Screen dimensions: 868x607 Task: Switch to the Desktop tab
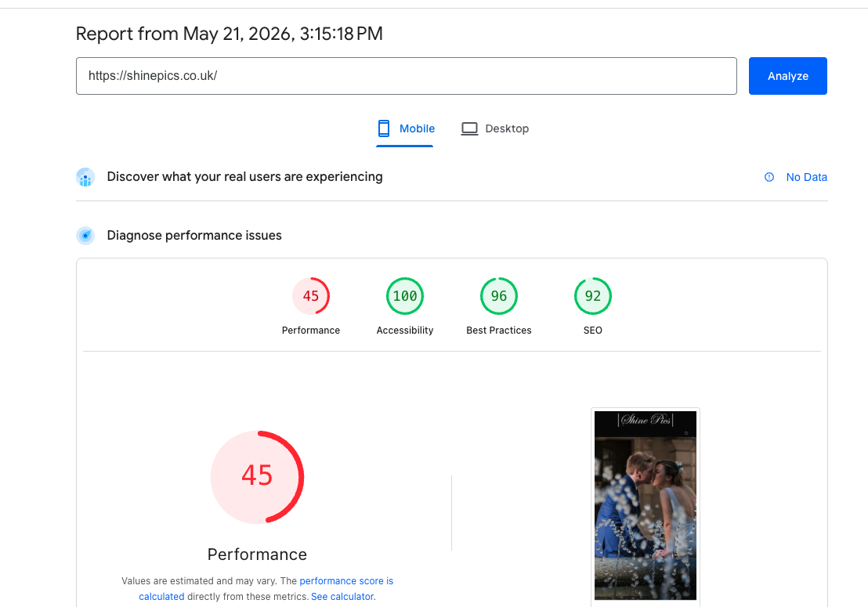(x=495, y=129)
